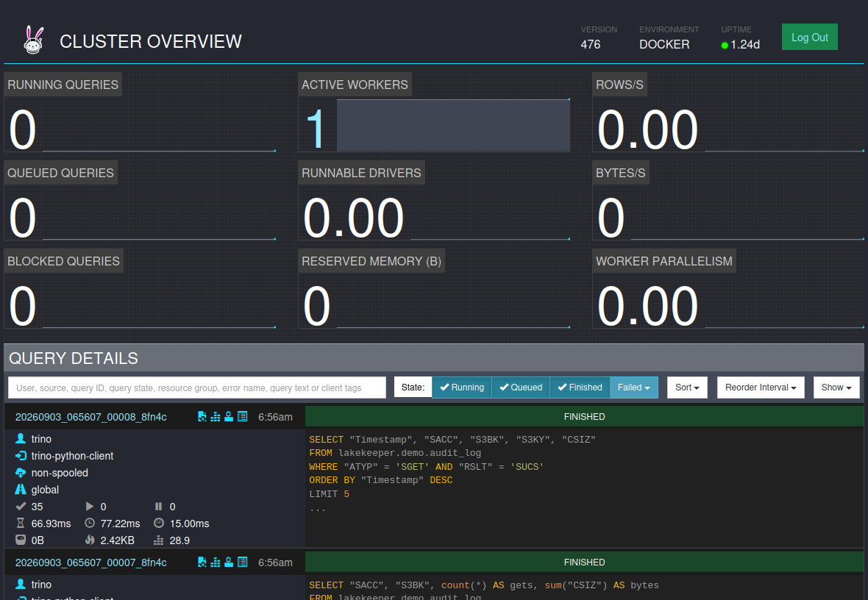Toggle the Finished state filter

[580, 387]
